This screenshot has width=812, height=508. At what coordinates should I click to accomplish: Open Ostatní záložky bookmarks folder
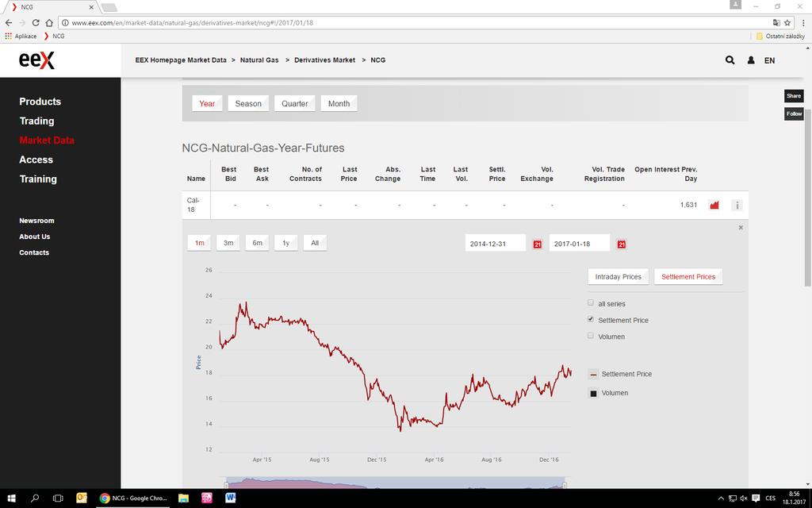780,37
